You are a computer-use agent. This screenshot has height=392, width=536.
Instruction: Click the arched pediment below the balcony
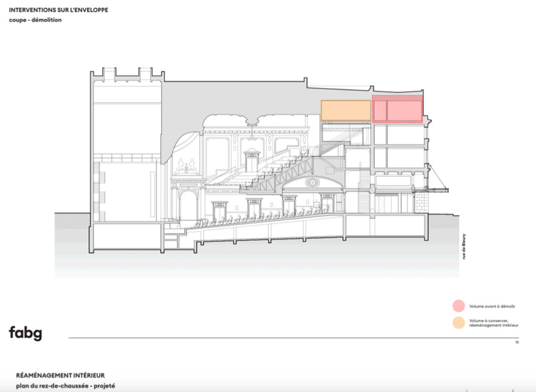point(313,181)
